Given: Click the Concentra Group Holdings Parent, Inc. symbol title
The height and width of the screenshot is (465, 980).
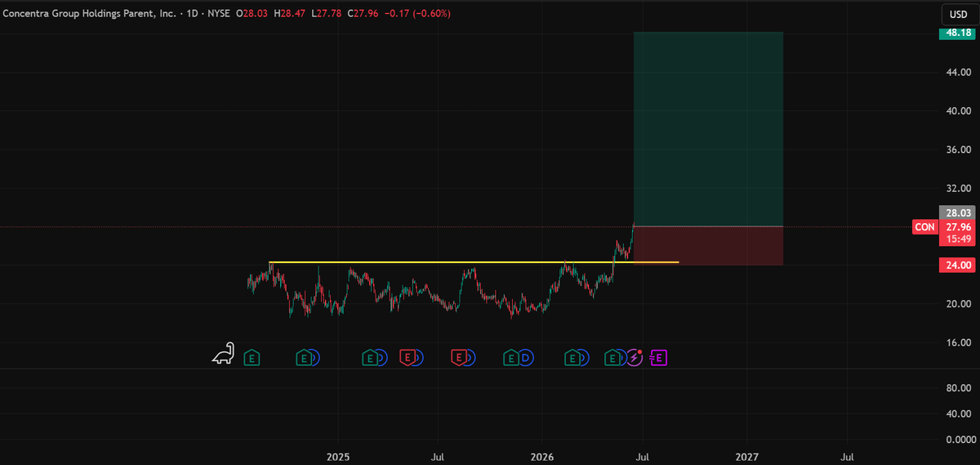Looking at the screenshot, I should (88, 14).
